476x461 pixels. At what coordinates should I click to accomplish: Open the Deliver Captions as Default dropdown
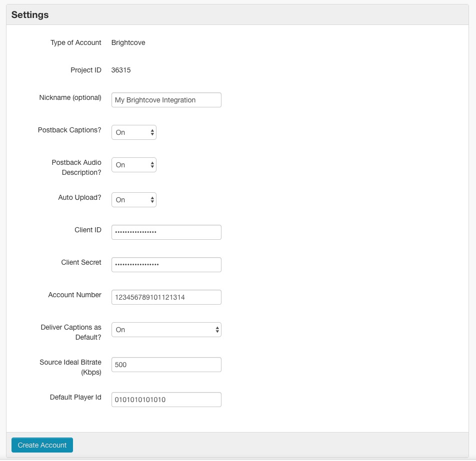(166, 329)
